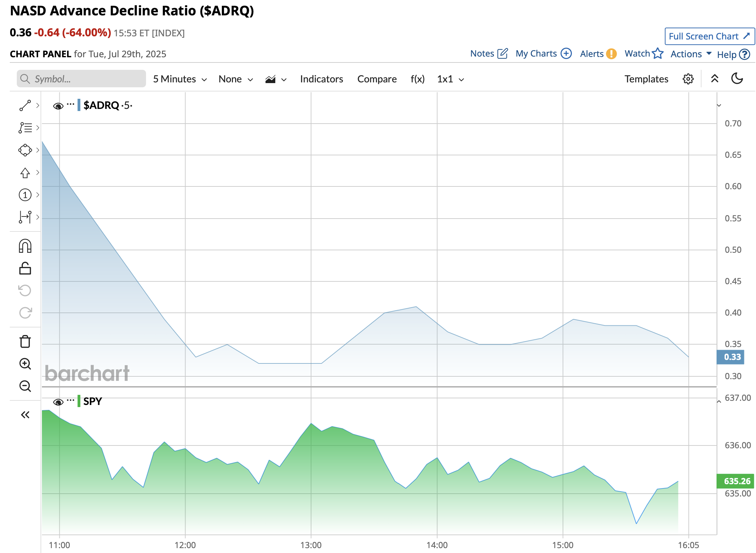
Task: Zoom out using the magnifier minus icon
Action: coord(25,386)
